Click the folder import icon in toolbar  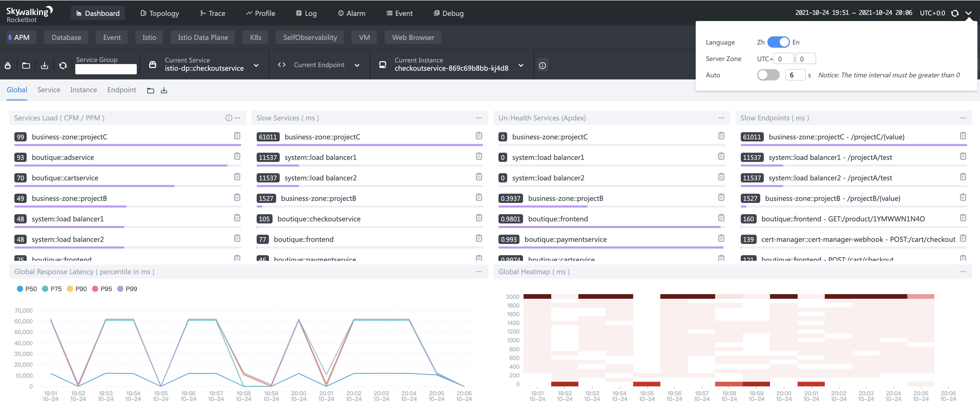(26, 65)
